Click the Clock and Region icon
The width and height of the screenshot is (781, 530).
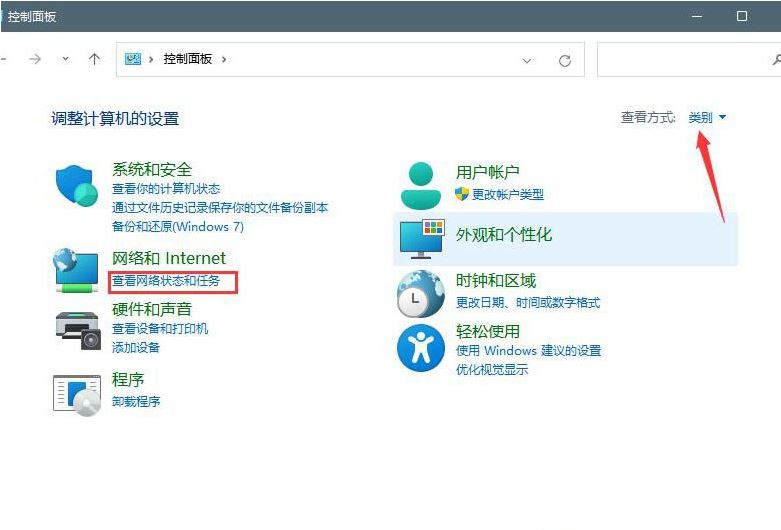[x=420, y=293]
